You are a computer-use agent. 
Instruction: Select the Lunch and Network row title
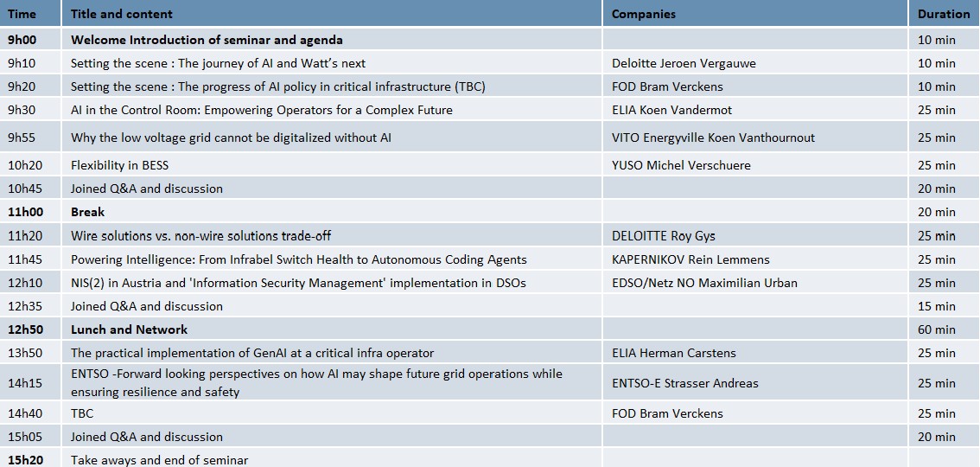tap(129, 329)
